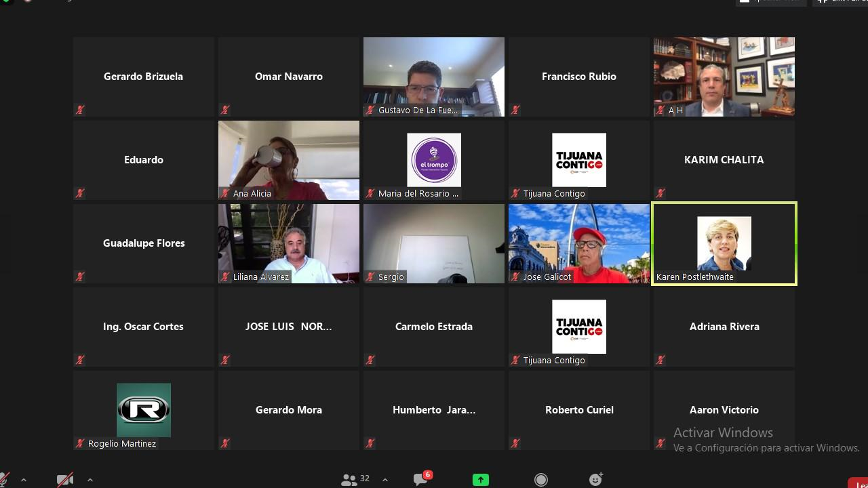
Task: Click the name KARIM CHALITA
Action: tap(724, 160)
